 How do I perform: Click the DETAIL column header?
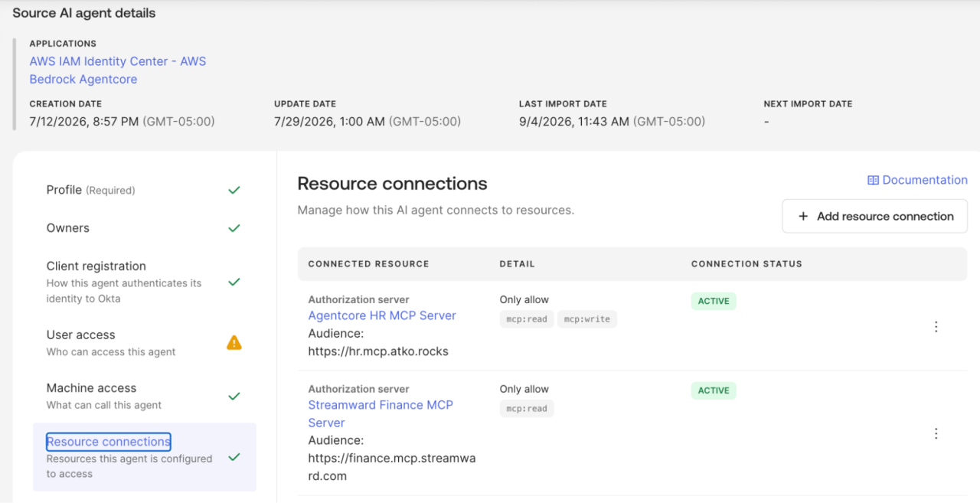coord(517,264)
